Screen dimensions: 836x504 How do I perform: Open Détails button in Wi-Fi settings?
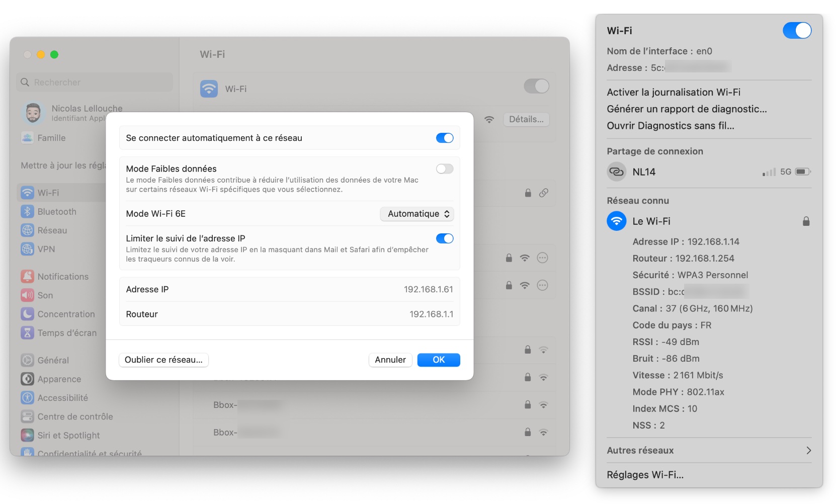526,119
